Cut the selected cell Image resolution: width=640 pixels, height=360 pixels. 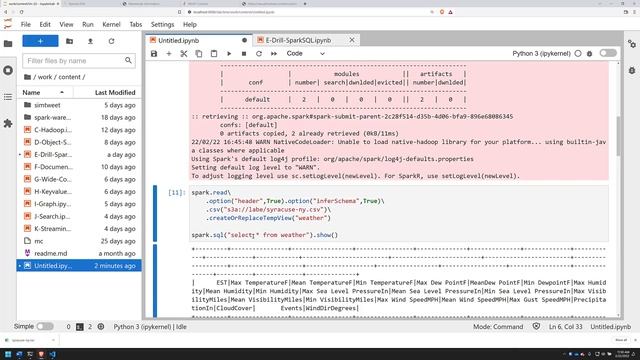click(x=184, y=53)
